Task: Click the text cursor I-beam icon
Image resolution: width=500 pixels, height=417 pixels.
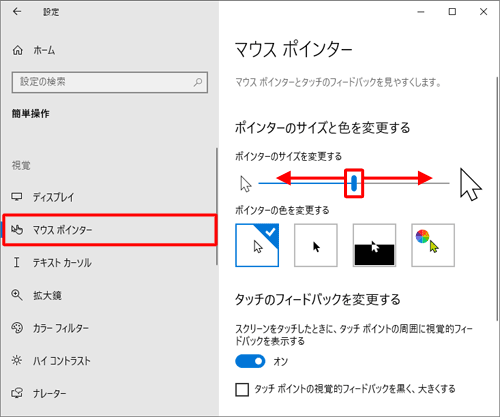Action: (16, 262)
